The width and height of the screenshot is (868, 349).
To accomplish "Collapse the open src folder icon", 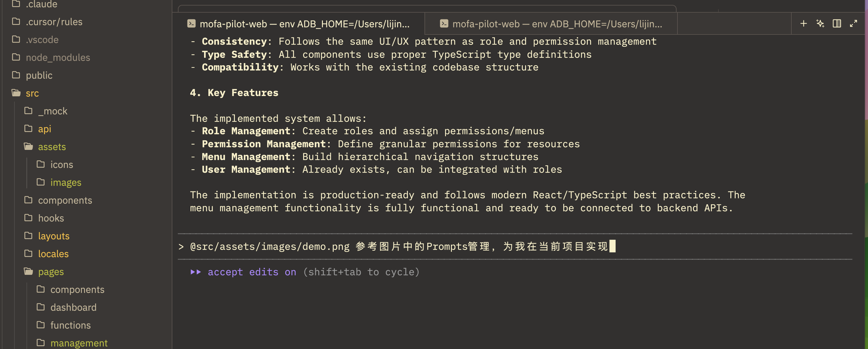I will pos(16,93).
